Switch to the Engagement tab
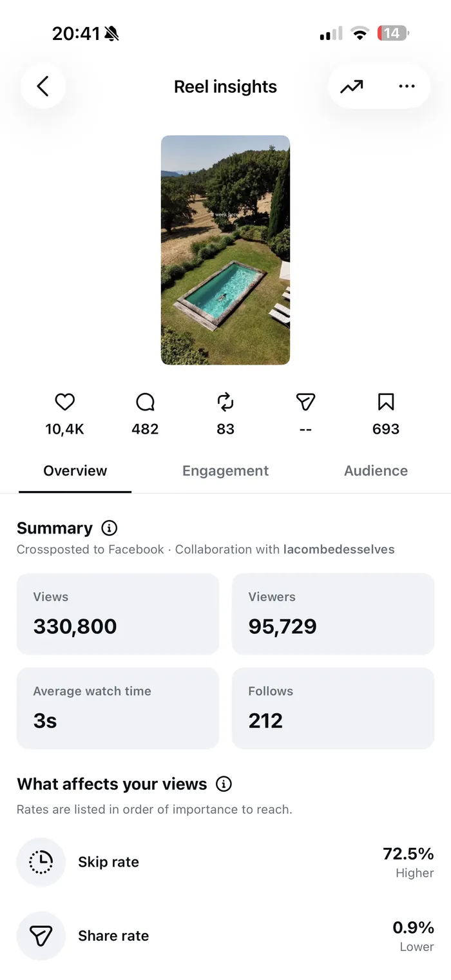This screenshot has width=451, height=980. click(x=225, y=471)
